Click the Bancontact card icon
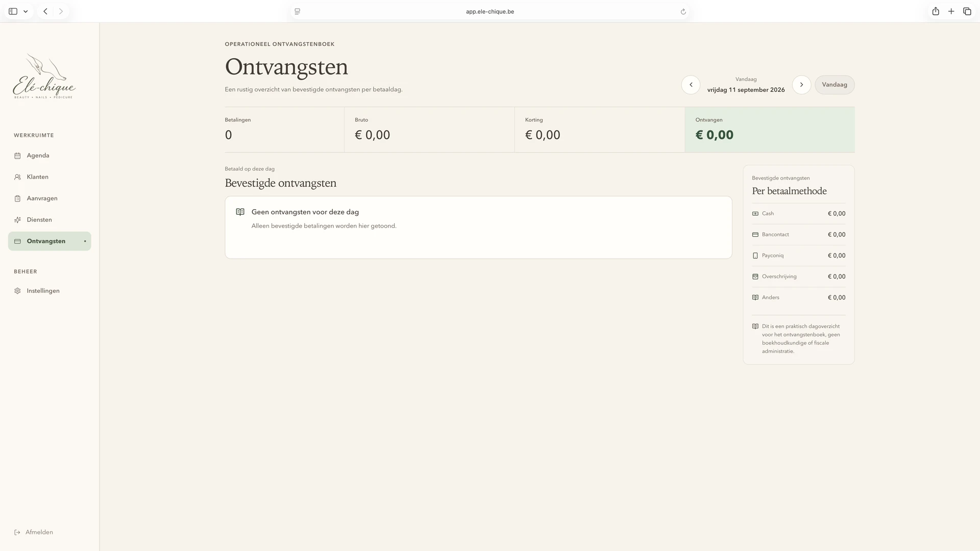Screen dimensions: 980x551 coord(755,235)
